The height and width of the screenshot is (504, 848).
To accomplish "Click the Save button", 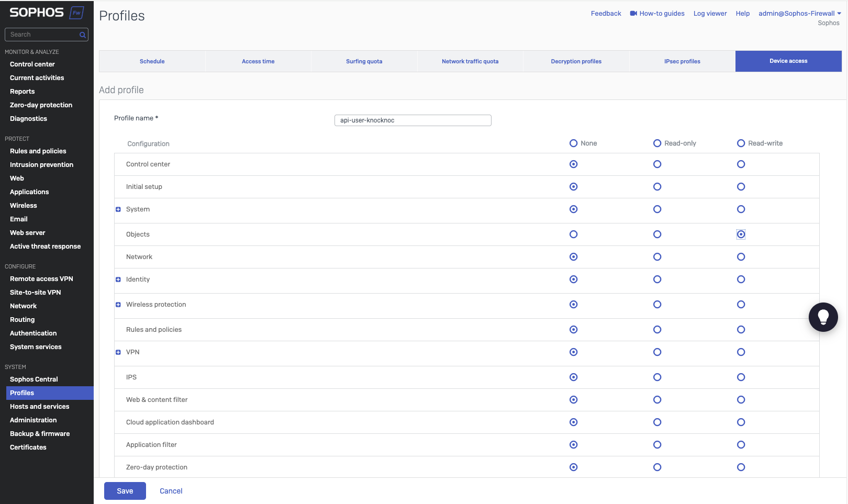I will click(125, 491).
